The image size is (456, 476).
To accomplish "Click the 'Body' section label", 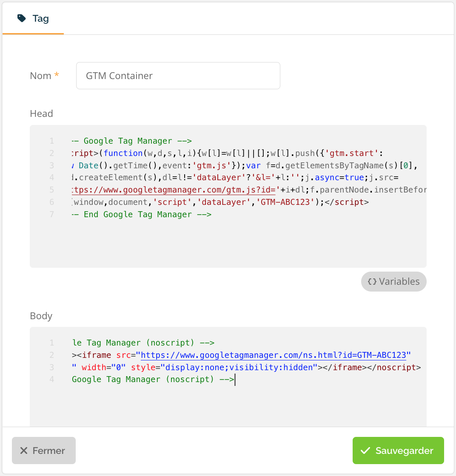I will coord(41,316).
